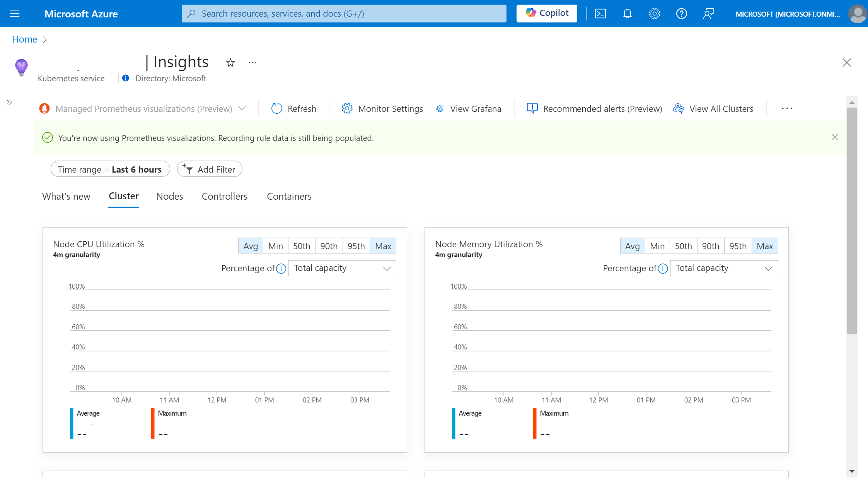Click the View Grafana icon

[x=439, y=109]
